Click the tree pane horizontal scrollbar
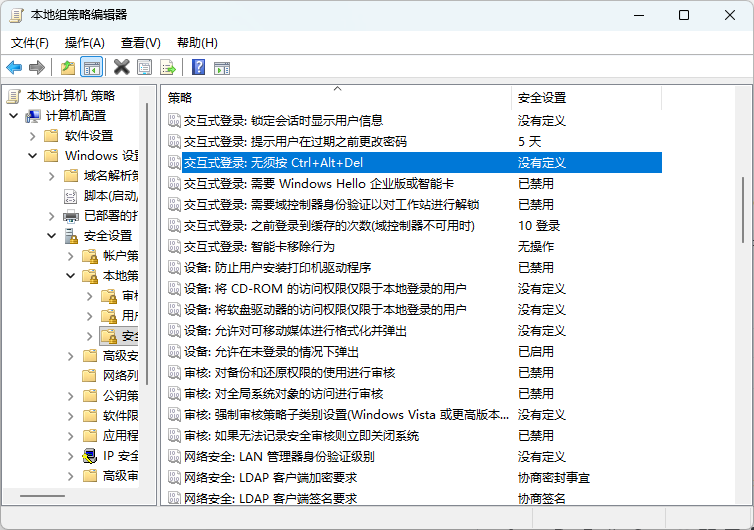Screen dimensions: 754x530 point(42,496)
